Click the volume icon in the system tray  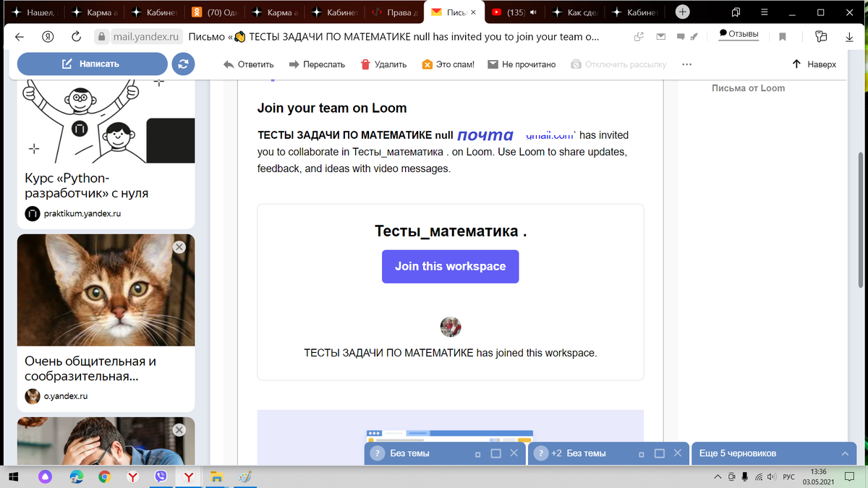coord(771,476)
